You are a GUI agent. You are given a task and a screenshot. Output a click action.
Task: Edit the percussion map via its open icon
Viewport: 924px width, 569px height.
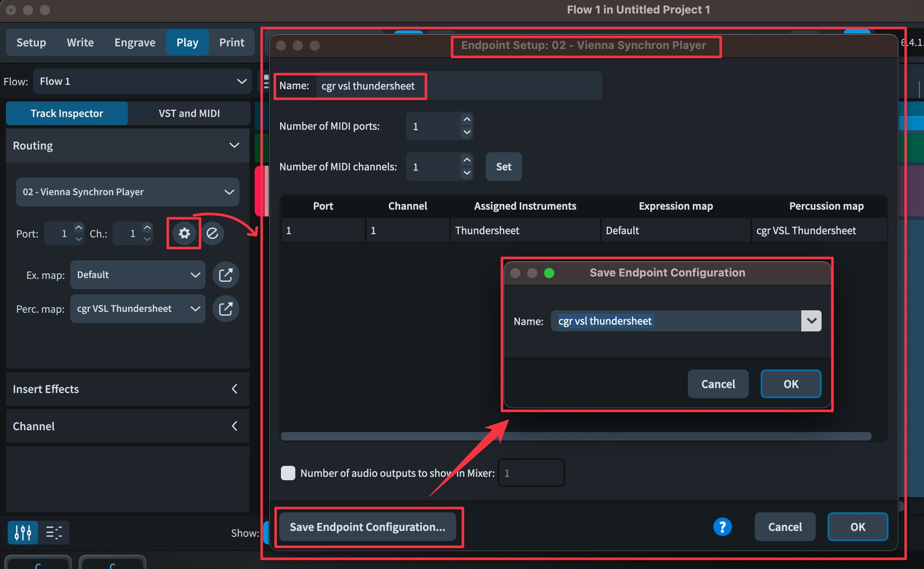[x=226, y=309]
